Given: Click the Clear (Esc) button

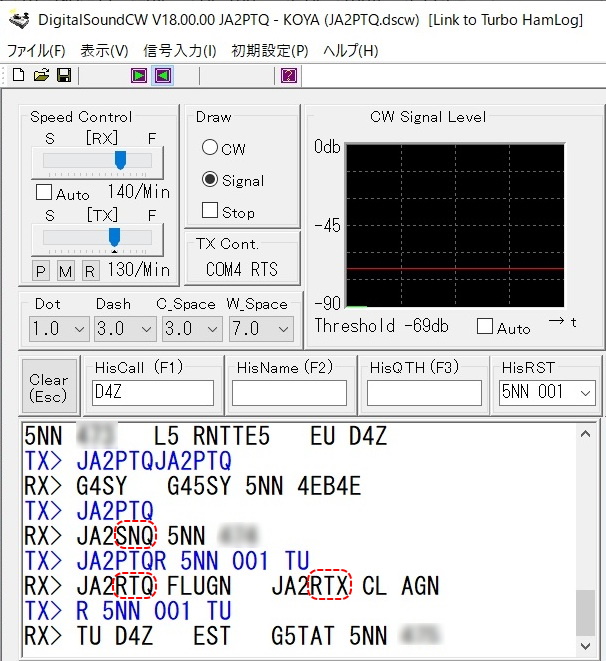Looking at the screenshot, I should [x=49, y=387].
